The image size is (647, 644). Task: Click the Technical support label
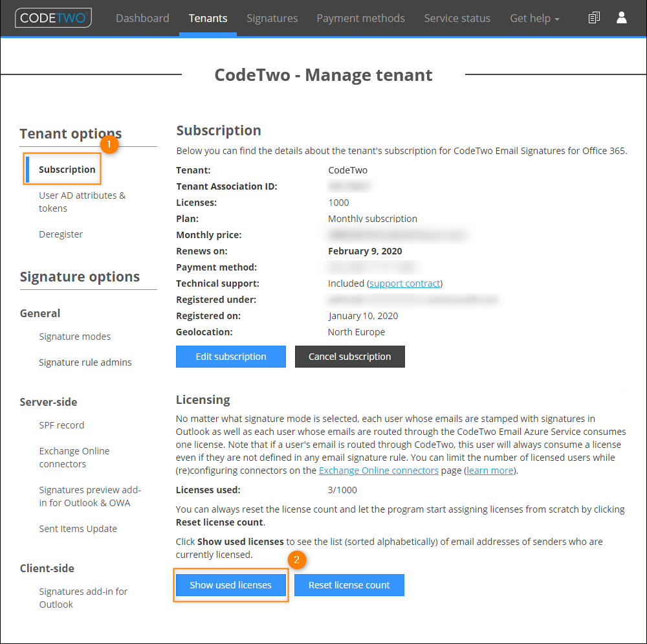(x=217, y=283)
